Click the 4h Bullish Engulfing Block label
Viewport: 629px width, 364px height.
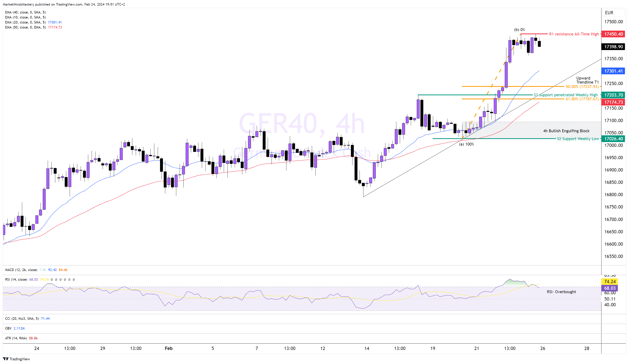(x=566, y=131)
